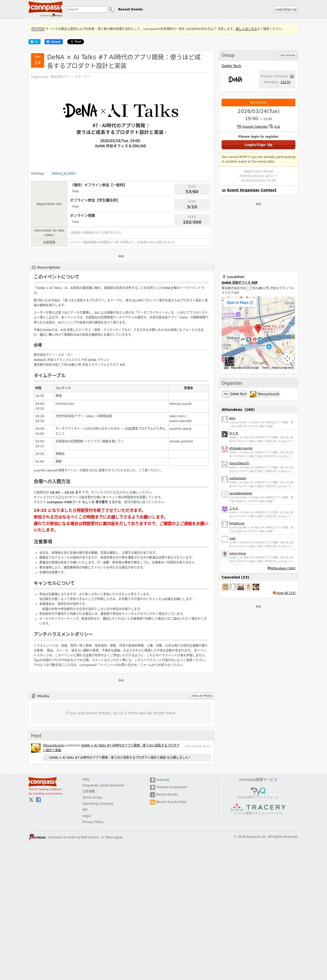Click into the Search input field
Image resolution: width=327 pixels, height=980 pixels.
(87, 9)
